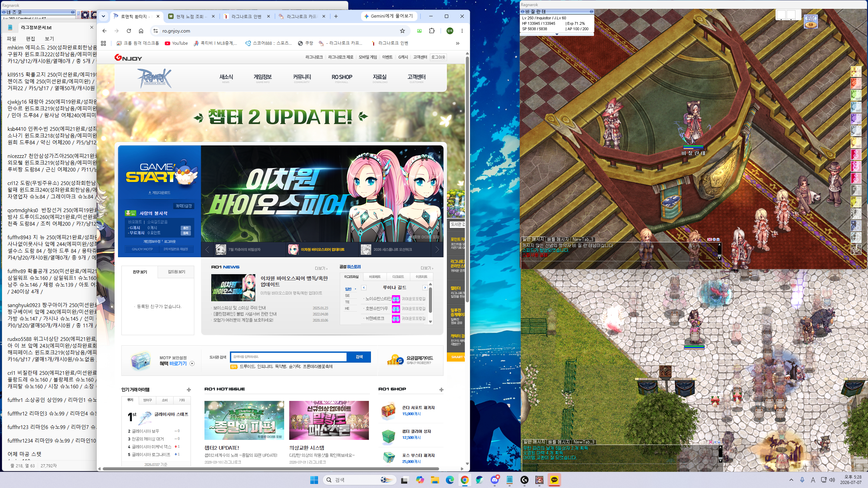Bookmark this page with the star icon
The width and height of the screenshot is (868, 488).
pyautogui.click(x=402, y=31)
